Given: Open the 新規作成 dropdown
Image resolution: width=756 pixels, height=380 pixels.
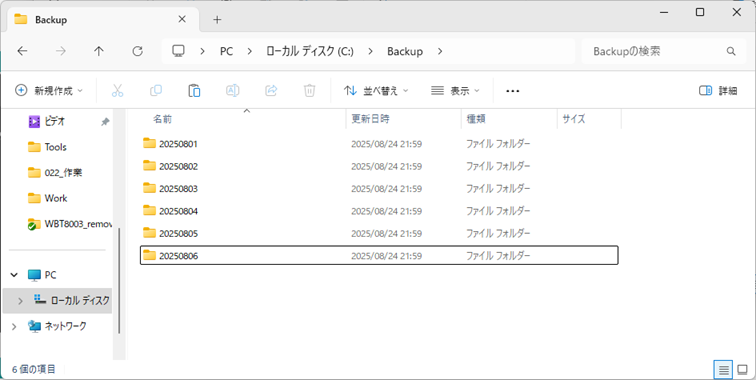Looking at the screenshot, I should (49, 91).
